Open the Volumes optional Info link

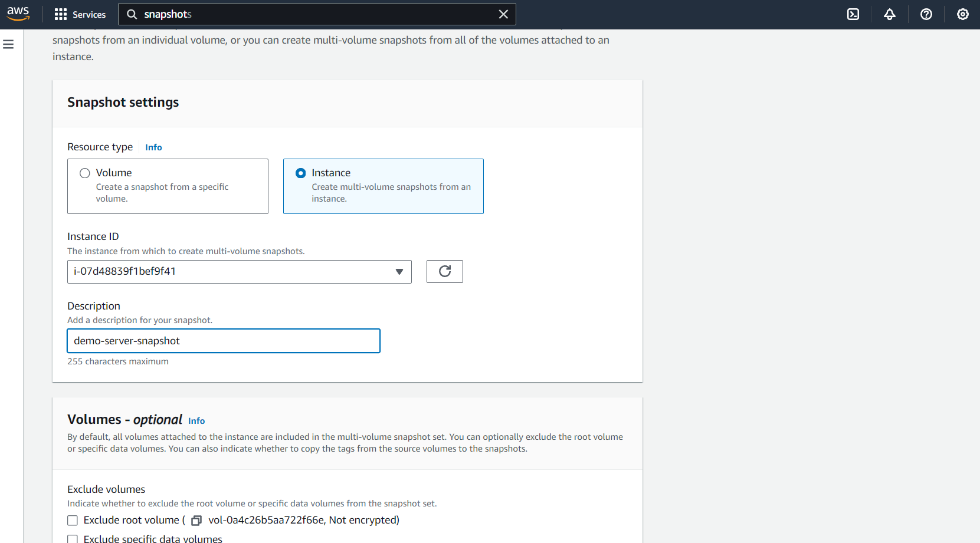(196, 421)
